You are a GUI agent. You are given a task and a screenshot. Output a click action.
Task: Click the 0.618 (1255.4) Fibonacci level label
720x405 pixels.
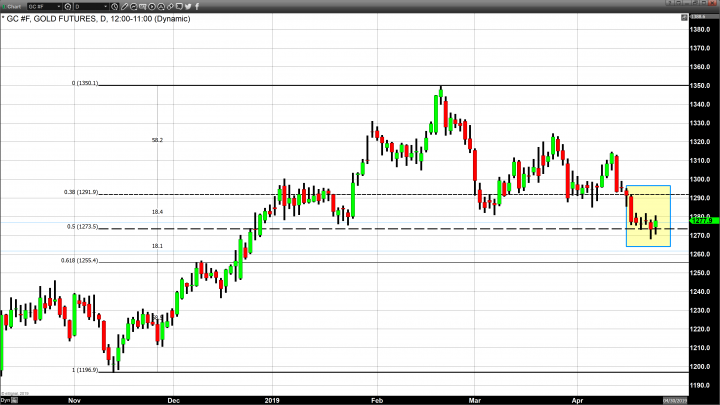coord(85,260)
